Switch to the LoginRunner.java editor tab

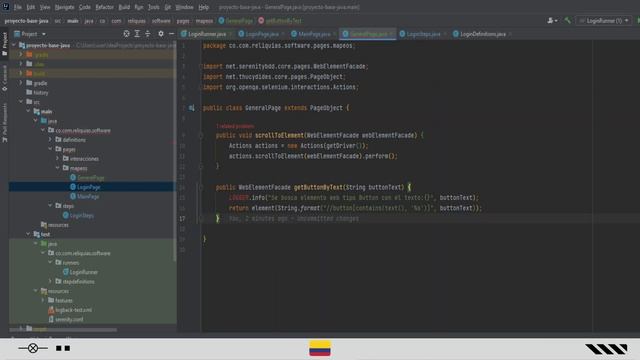tap(206, 34)
